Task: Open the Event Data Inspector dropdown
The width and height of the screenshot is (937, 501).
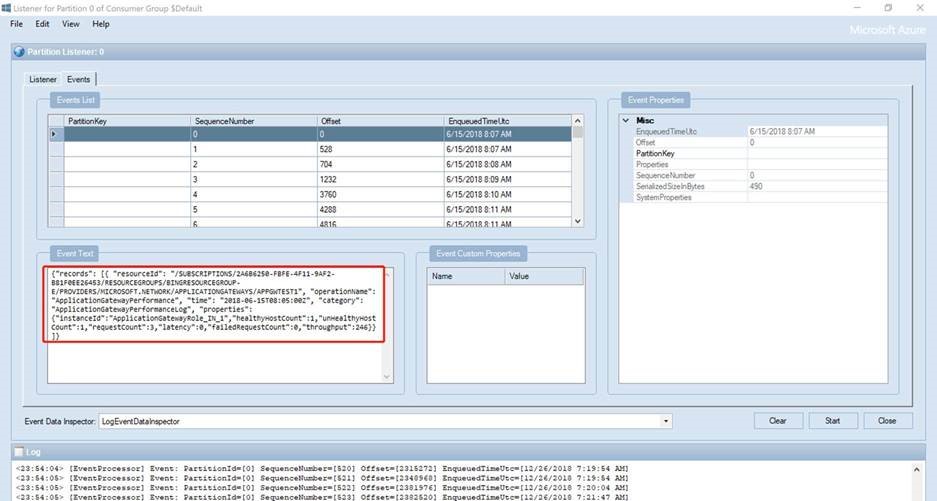Action: tap(666, 421)
